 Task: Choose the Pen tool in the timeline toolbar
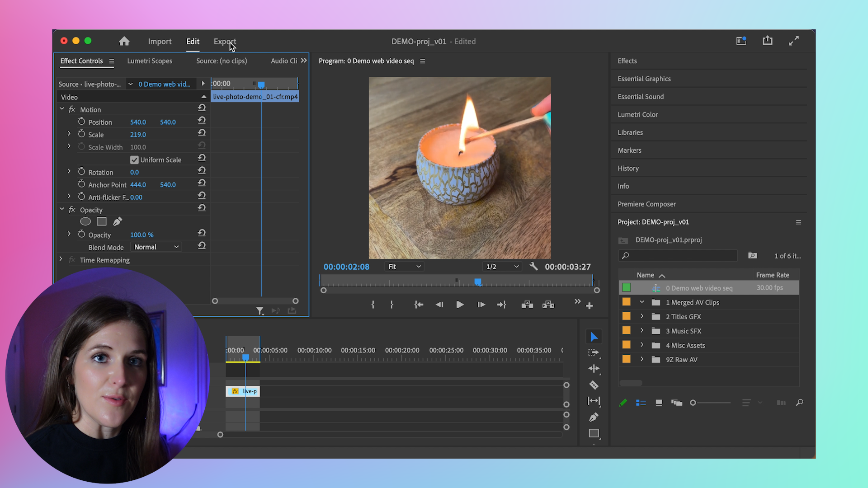[x=594, y=417]
